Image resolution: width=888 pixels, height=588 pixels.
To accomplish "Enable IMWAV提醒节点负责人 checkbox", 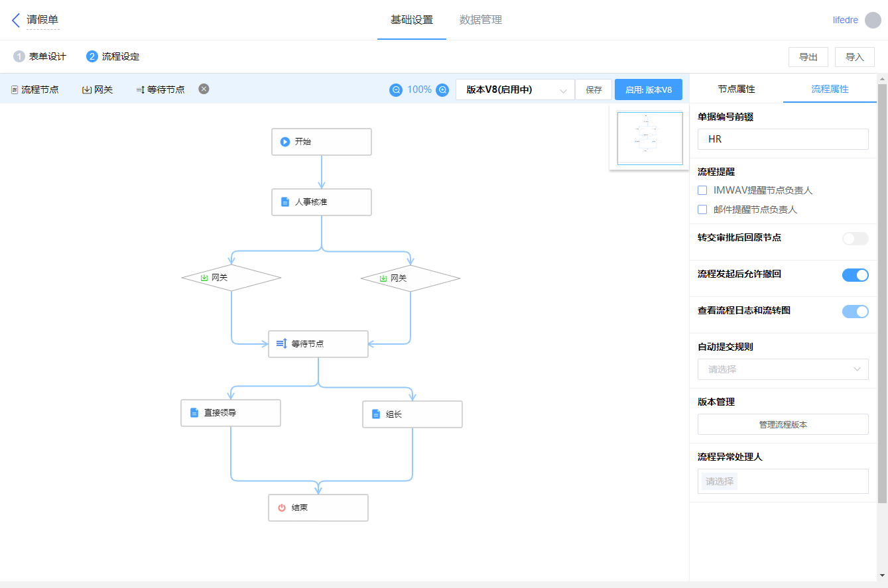I will (702, 190).
